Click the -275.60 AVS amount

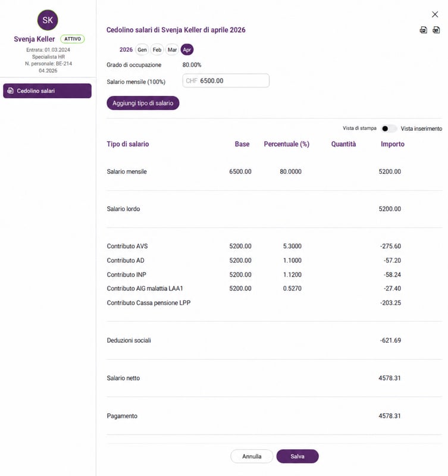(x=390, y=246)
